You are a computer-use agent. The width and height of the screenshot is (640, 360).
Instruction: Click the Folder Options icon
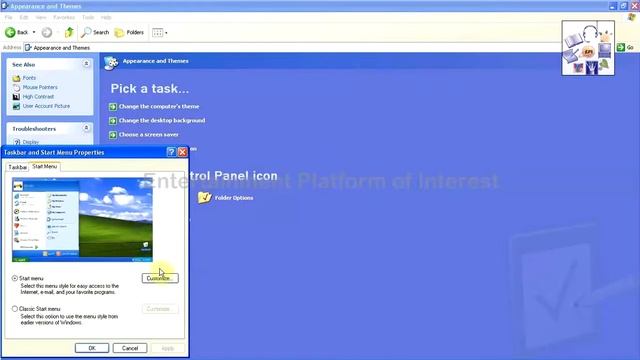(204, 198)
